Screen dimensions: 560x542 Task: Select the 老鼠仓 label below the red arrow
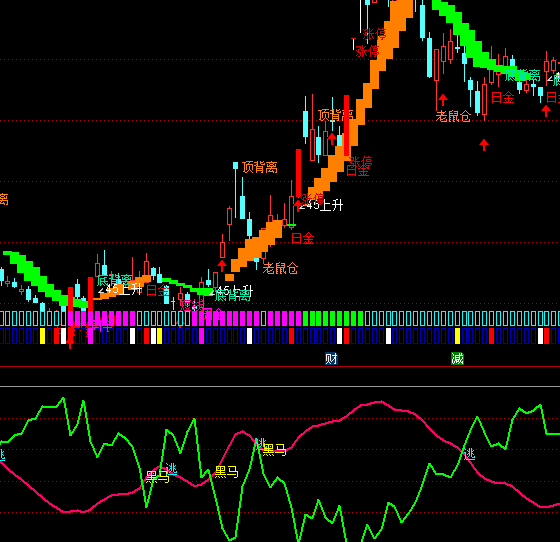453,116
